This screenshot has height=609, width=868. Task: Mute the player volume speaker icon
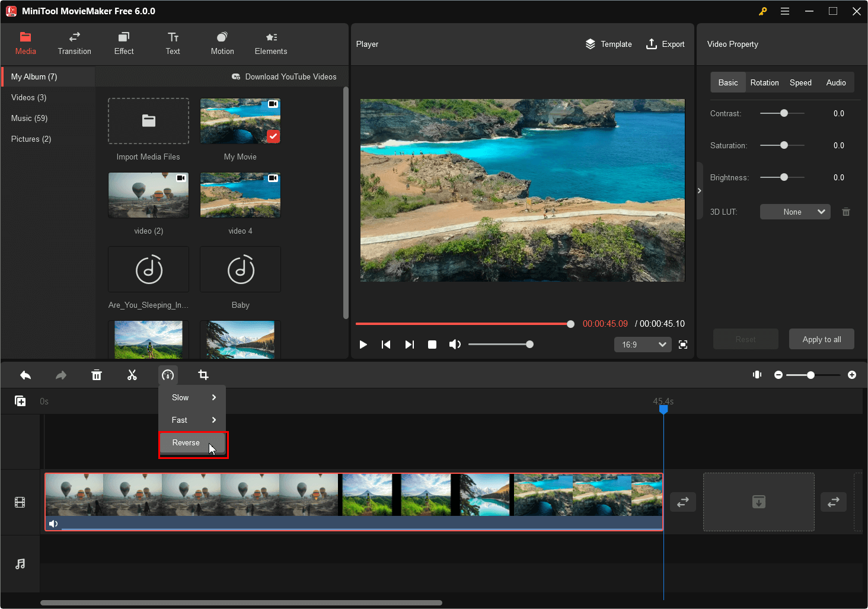point(455,345)
